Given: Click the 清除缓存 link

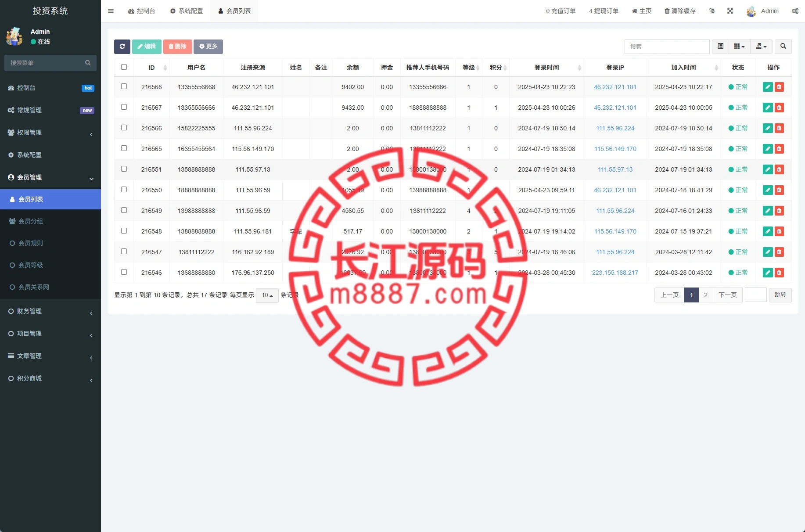Looking at the screenshot, I should coord(680,11).
